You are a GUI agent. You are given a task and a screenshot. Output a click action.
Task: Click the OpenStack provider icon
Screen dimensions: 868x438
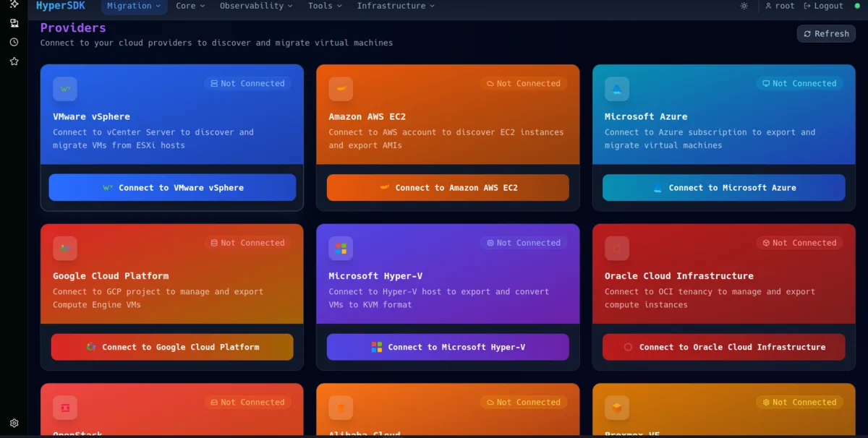pyautogui.click(x=64, y=408)
